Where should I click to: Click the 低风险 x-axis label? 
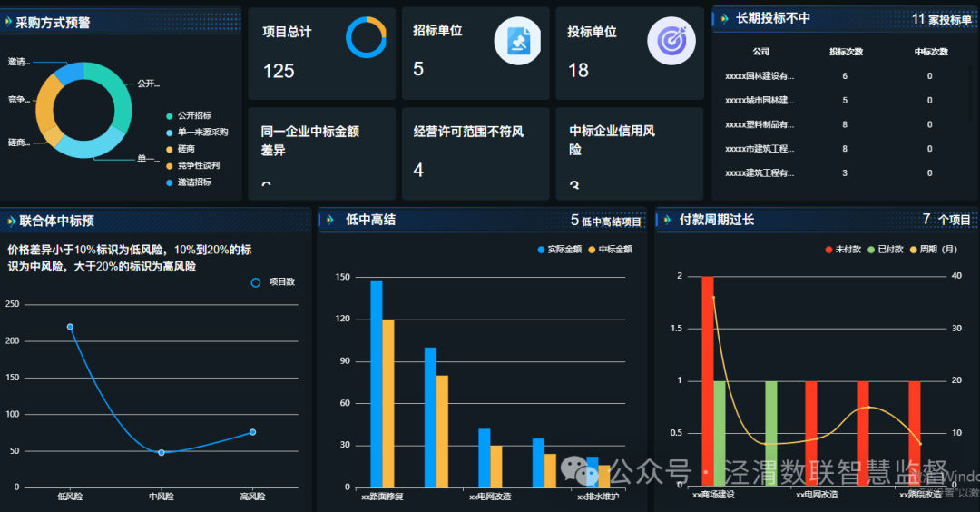(70, 497)
